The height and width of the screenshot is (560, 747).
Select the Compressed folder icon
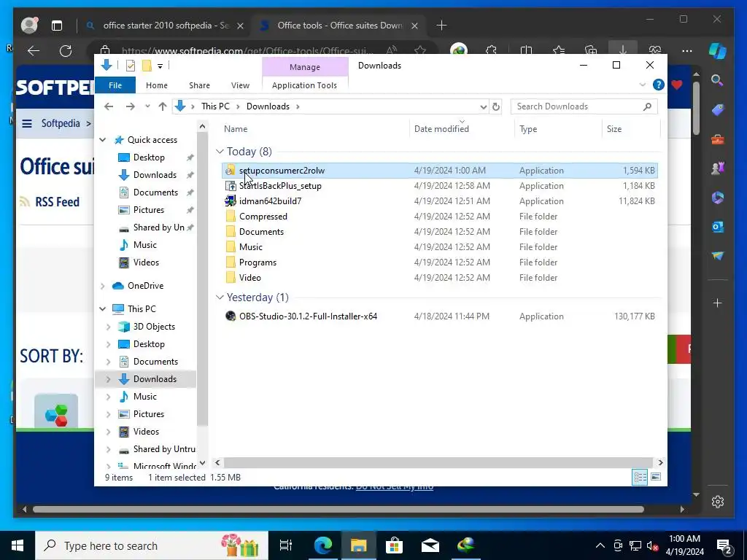coord(231,216)
